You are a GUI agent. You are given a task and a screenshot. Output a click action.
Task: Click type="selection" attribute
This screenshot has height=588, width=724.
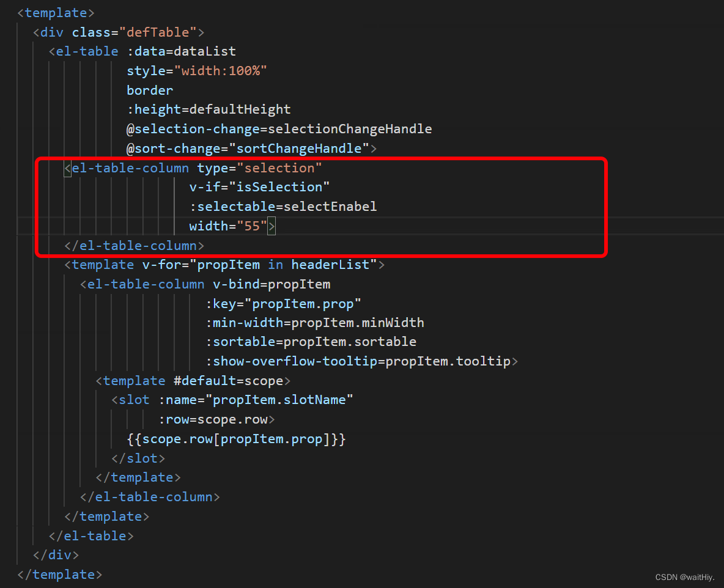[x=259, y=168]
